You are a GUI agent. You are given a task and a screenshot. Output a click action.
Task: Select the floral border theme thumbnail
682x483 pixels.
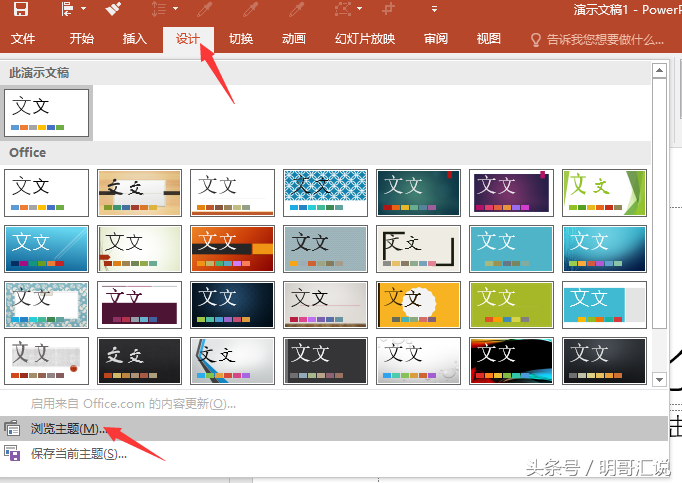(x=47, y=304)
